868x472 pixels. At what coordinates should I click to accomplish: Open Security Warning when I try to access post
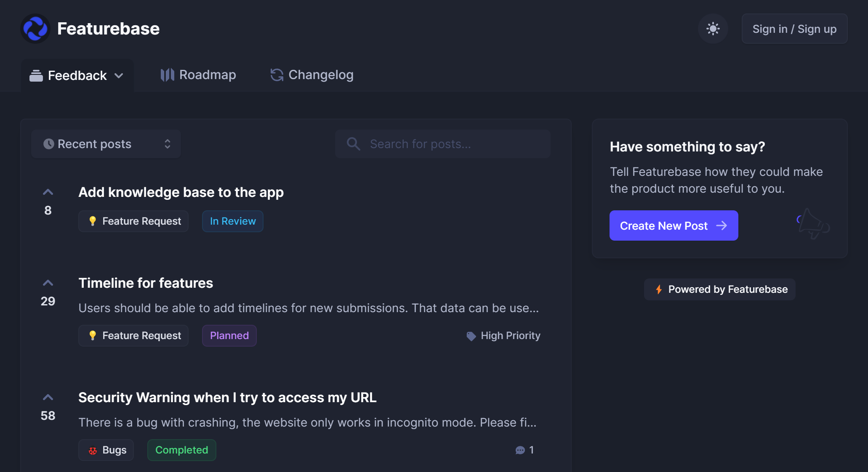tap(227, 398)
